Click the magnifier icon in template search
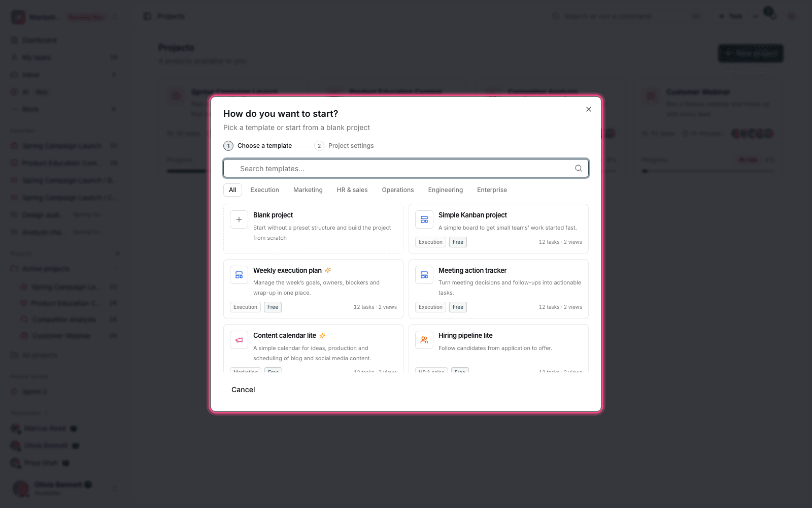 point(579,169)
